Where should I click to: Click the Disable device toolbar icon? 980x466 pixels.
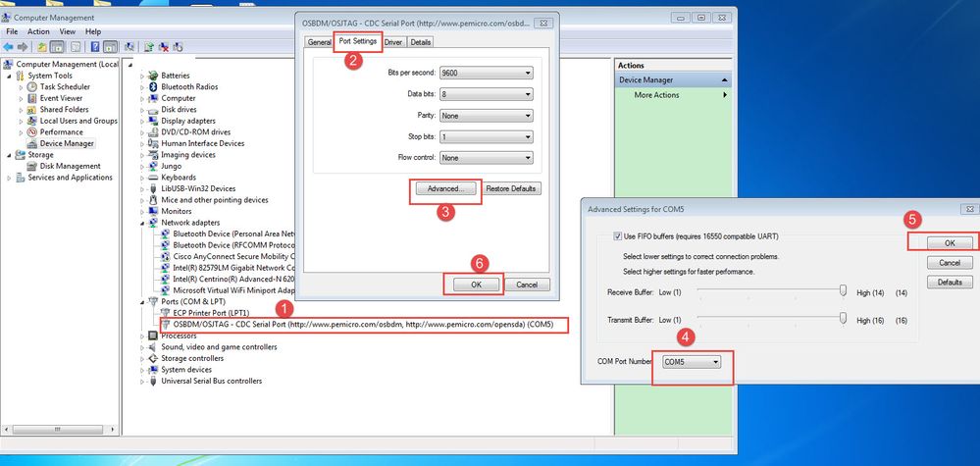[178, 47]
